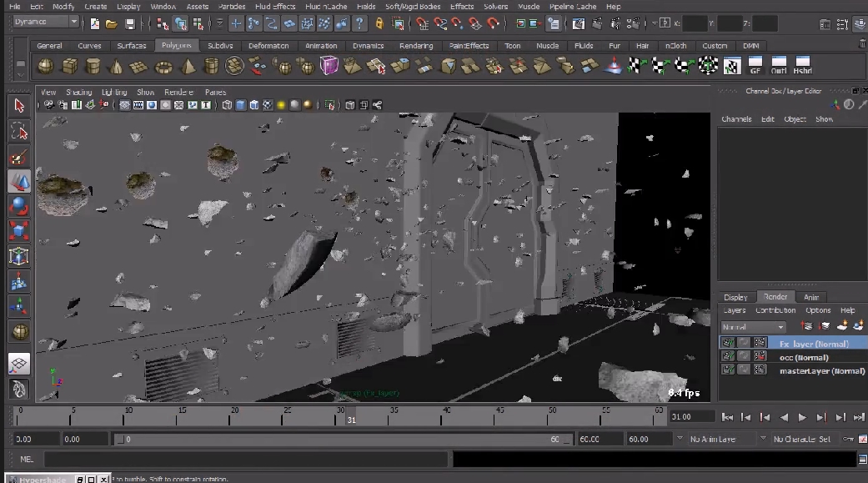Select the occ (Normal) render layer

click(804, 357)
